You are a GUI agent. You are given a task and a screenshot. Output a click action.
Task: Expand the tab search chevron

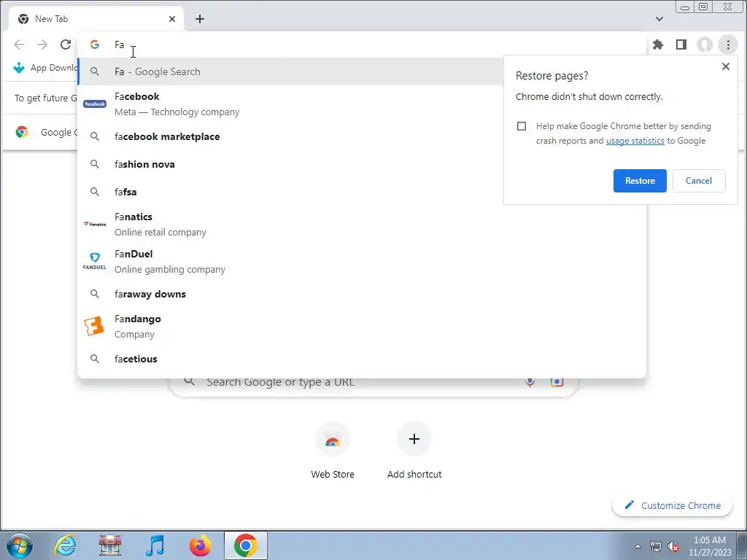[x=659, y=19]
